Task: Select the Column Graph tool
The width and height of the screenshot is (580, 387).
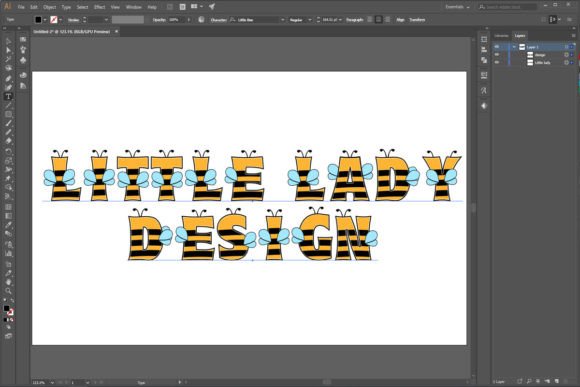Action: tap(8, 253)
